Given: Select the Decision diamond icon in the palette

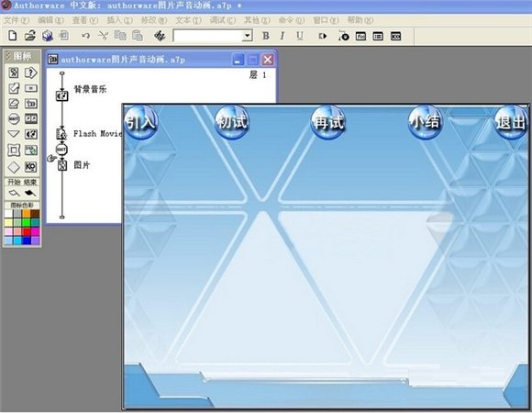Looking at the screenshot, I should coord(14,167).
